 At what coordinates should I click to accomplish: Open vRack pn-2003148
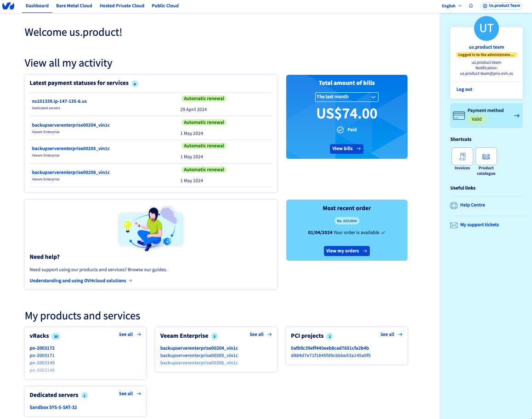click(42, 370)
